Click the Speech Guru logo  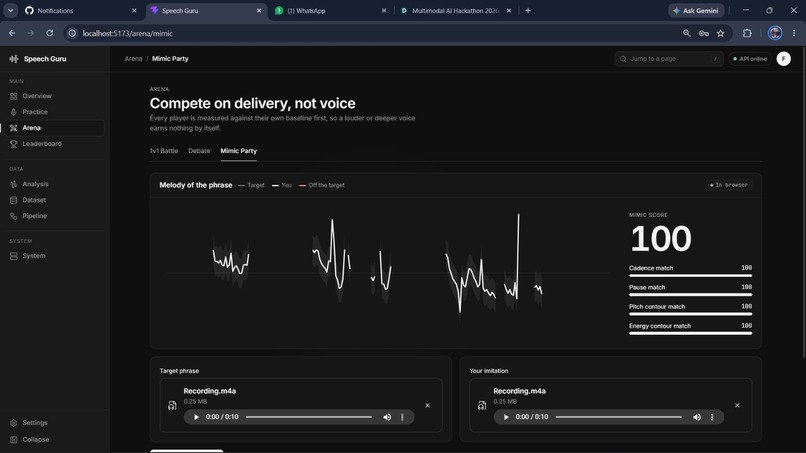coord(38,59)
